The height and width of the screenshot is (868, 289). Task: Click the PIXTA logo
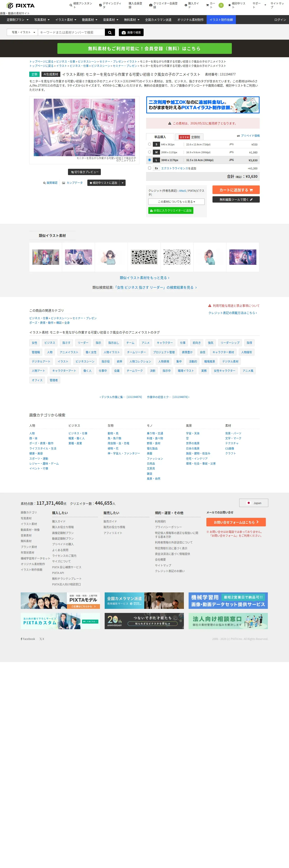[x=21, y=5]
